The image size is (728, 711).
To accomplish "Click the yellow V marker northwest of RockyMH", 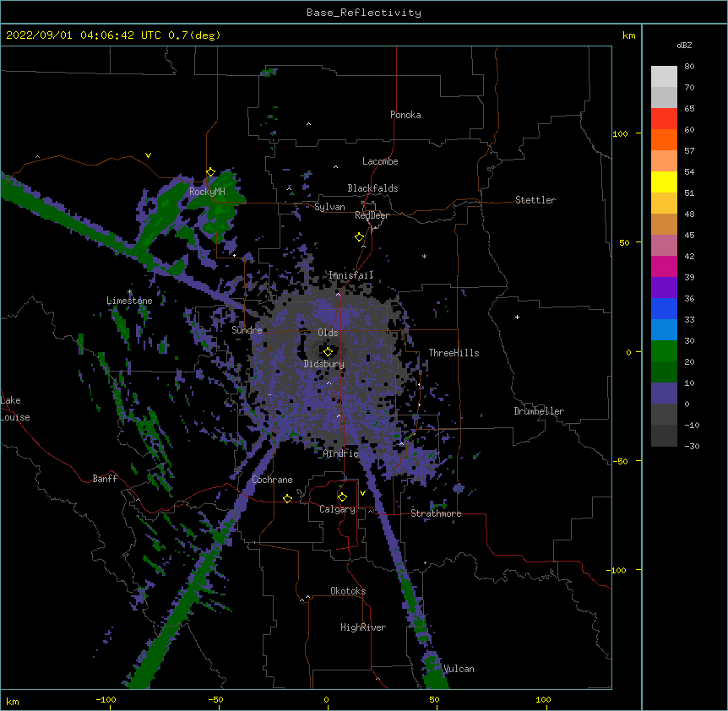I will coord(148,155).
